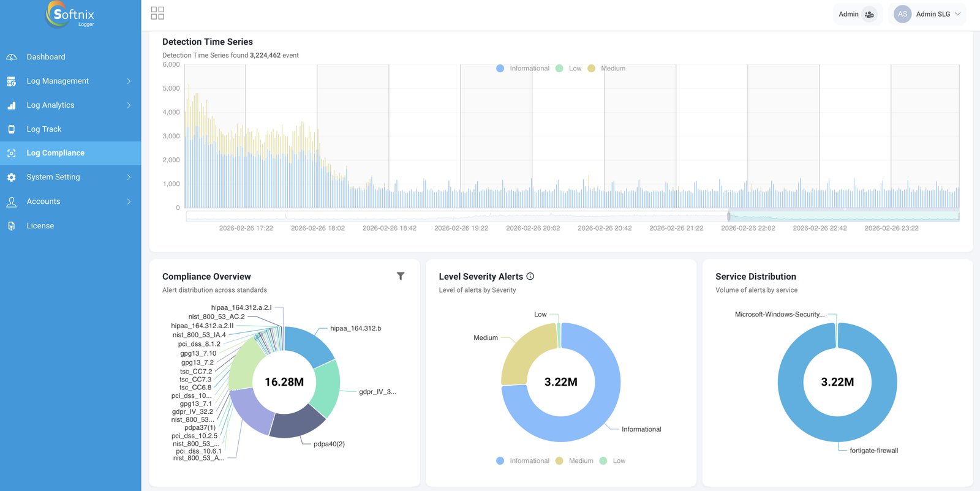This screenshot has width=980, height=491.
Task: Click the hipaa_164.312.b pie segment
Action: pos(311,345)
